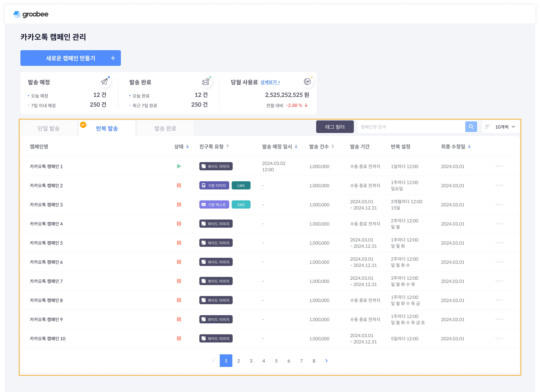This screenshot has width=540, height=392.
Task: Sort by 최종 수정일 column arrows
Action: click(469, 147)
